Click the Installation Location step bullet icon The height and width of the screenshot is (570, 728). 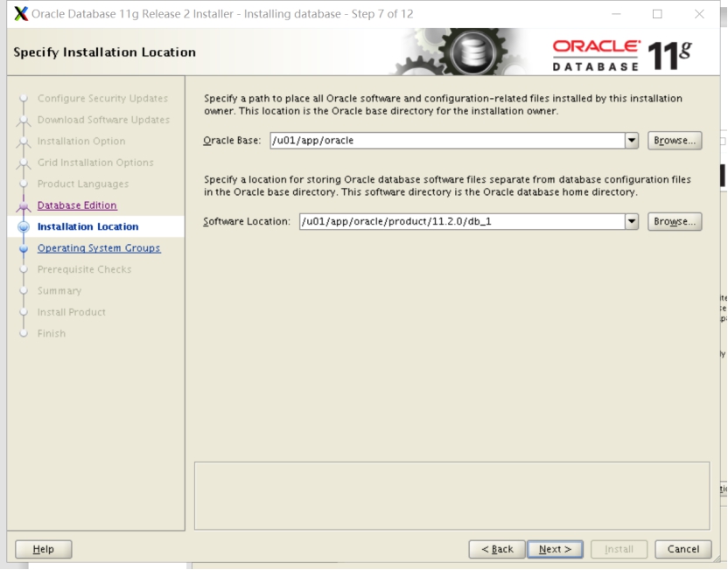click(24, 226)
